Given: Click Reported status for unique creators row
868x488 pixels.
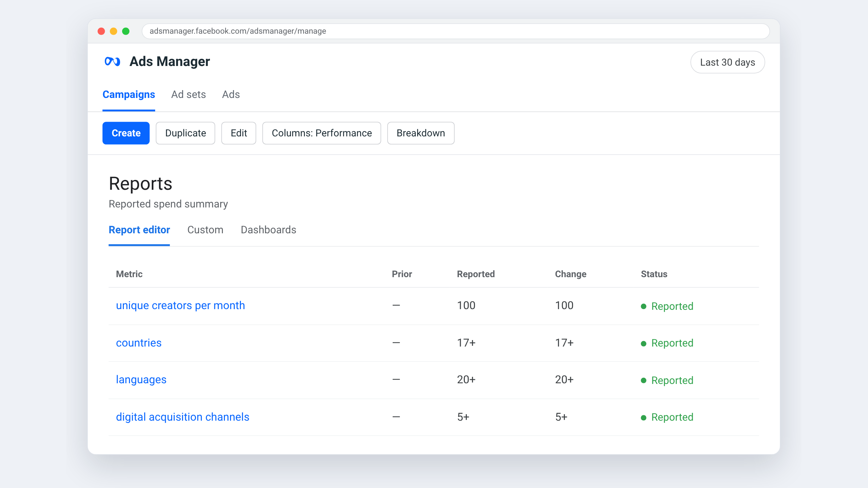Looking at the screenshot, I should [x=667, y=306].
